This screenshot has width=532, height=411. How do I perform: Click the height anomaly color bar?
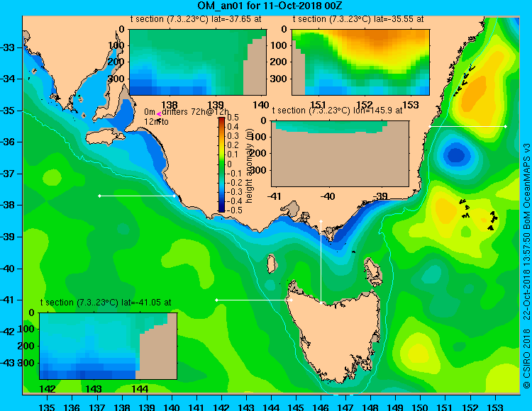tap(221, 164)
